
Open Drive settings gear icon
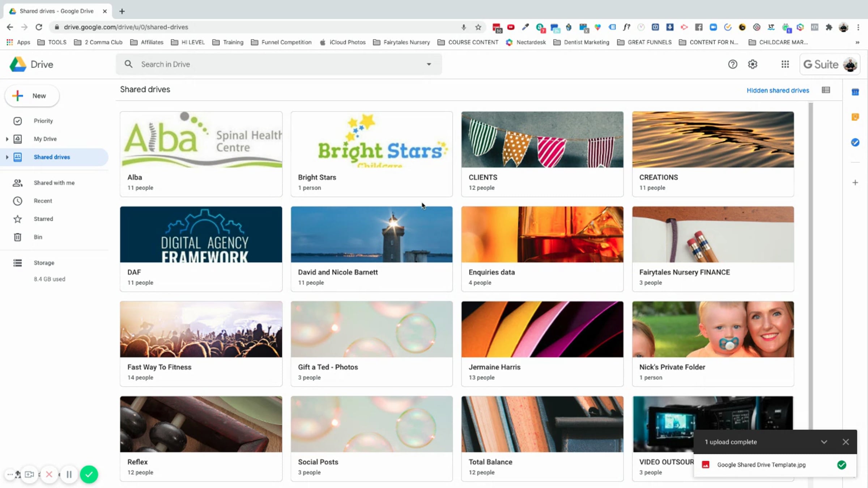(753, 64)
